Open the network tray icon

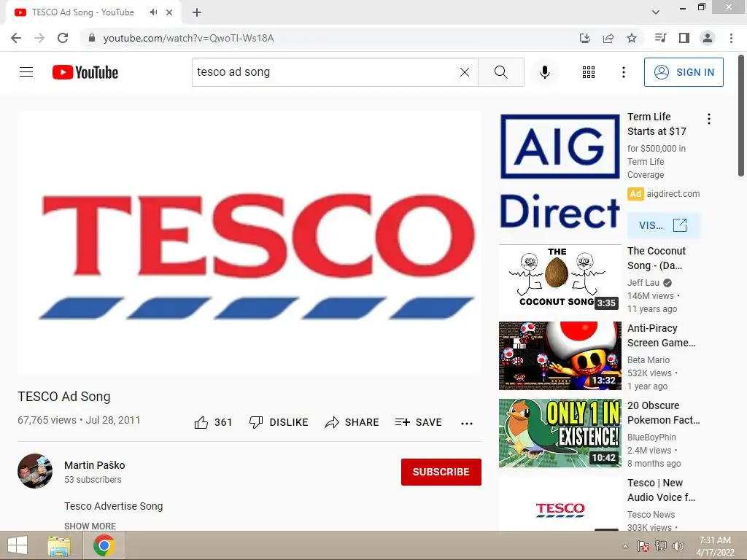tap(661, 546)
